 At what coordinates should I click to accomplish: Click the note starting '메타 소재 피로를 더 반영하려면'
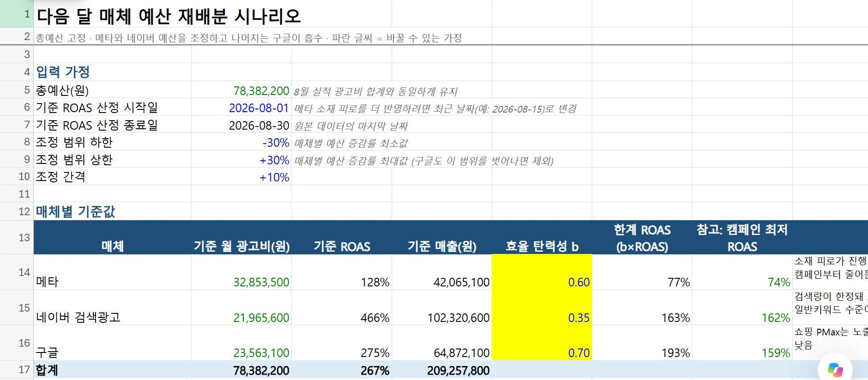pyautogui.click(x=435, y=109)
